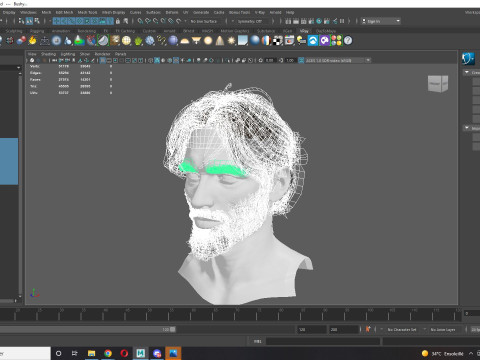Create a V-Ray sun light from the shelf
This screenshot has width=480, height=360.
231,41
